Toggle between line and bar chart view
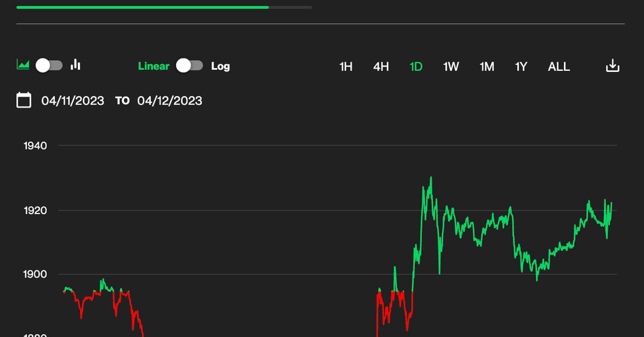The height and width of the screenshot is (337, 644). (49, 64)
